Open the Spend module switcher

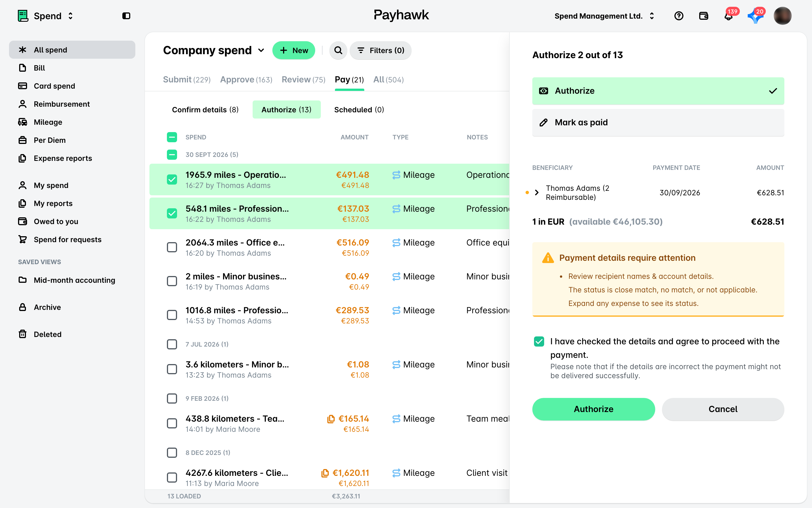click(45, 16)
